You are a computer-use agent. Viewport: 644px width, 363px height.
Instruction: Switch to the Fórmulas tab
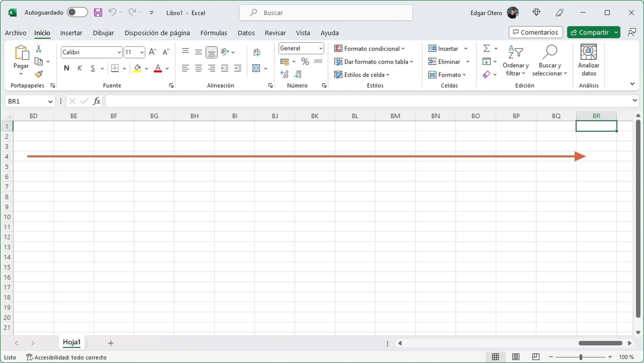coord(214,33)
